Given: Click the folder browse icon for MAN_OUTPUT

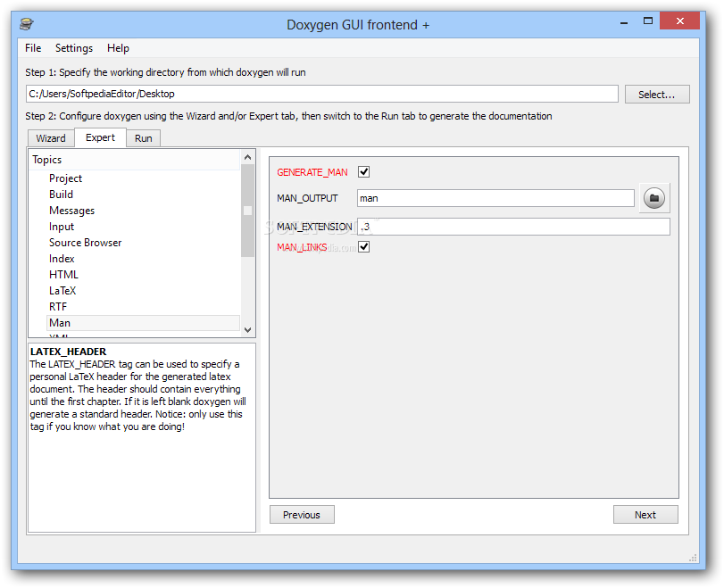Looking at the screenshot, I should [653, 198].
